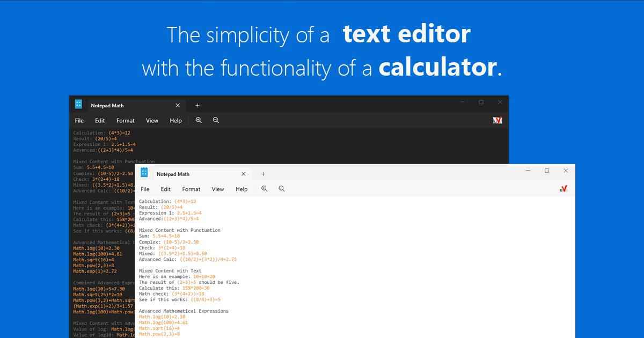Click zoom in icon in light window

(264, 189)
